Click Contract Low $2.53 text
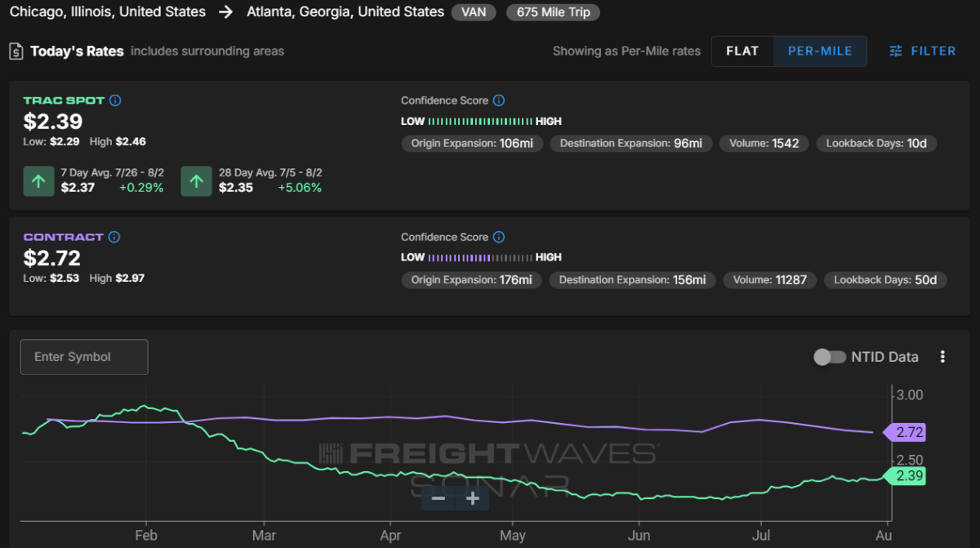 pyautogui.click(x=51, y=278)
